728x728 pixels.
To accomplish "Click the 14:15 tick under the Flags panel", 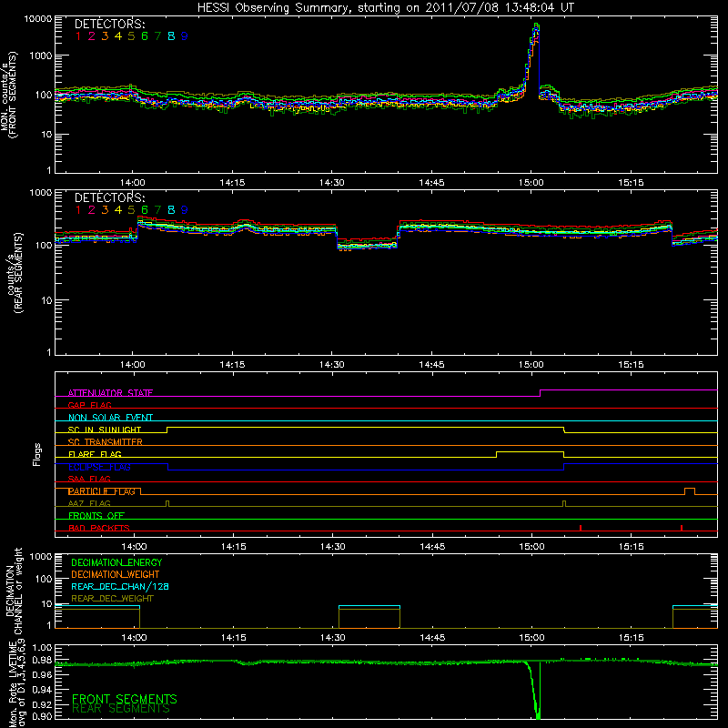I will (x=233, y=547).
